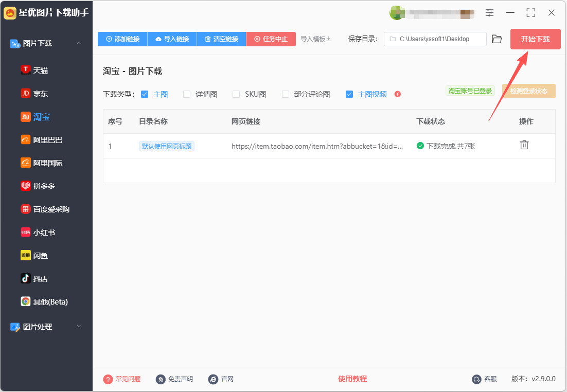The height and width of the screenshot is (392, 567).
Task: Click the 默认使用网页标题 directory name tag
Action: (x=167, y=147)
